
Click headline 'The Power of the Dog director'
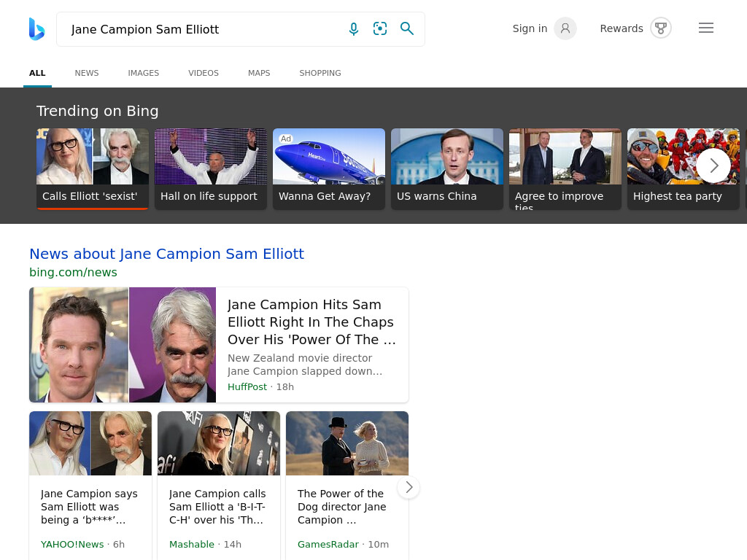341,507
